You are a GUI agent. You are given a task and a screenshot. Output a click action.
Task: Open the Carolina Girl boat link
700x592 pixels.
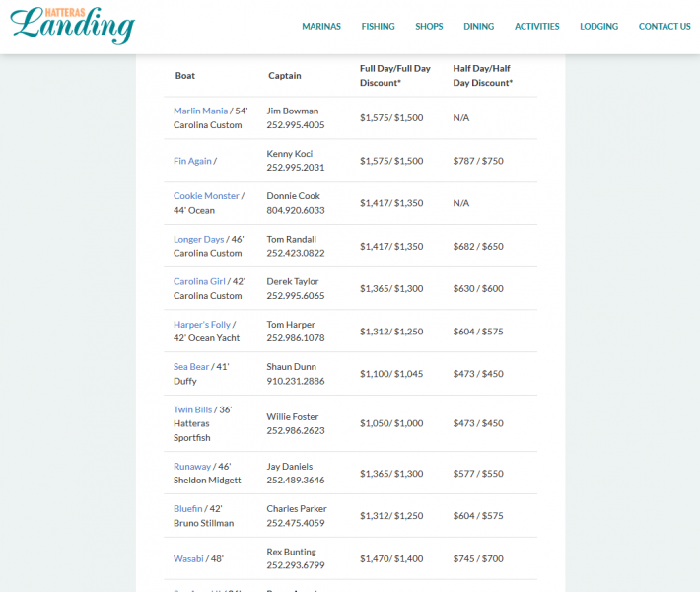(199, 281)
